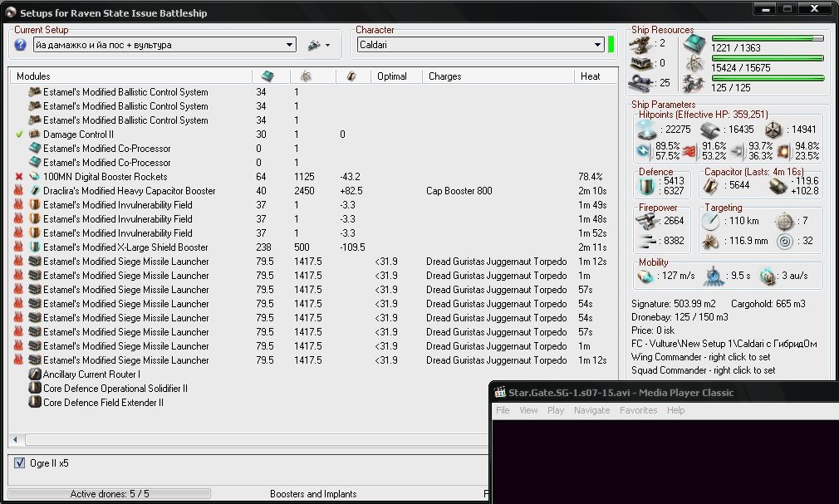Open the Character dropdown showing Caldari
This screenshot has width=839, height=504.
pyautogui.click(x=597, y=45)
